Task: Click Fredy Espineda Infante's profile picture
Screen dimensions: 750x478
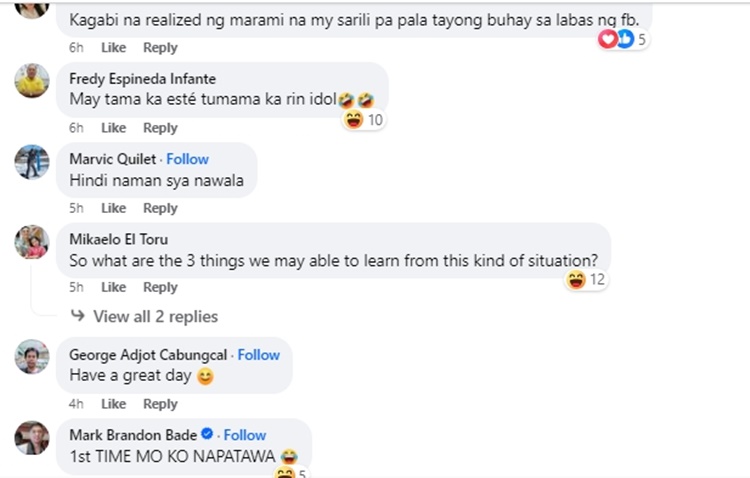Action: coord(32,81)
